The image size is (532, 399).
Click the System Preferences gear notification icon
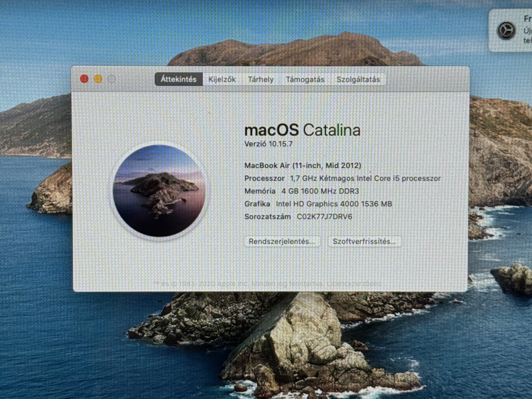point(506,31)
